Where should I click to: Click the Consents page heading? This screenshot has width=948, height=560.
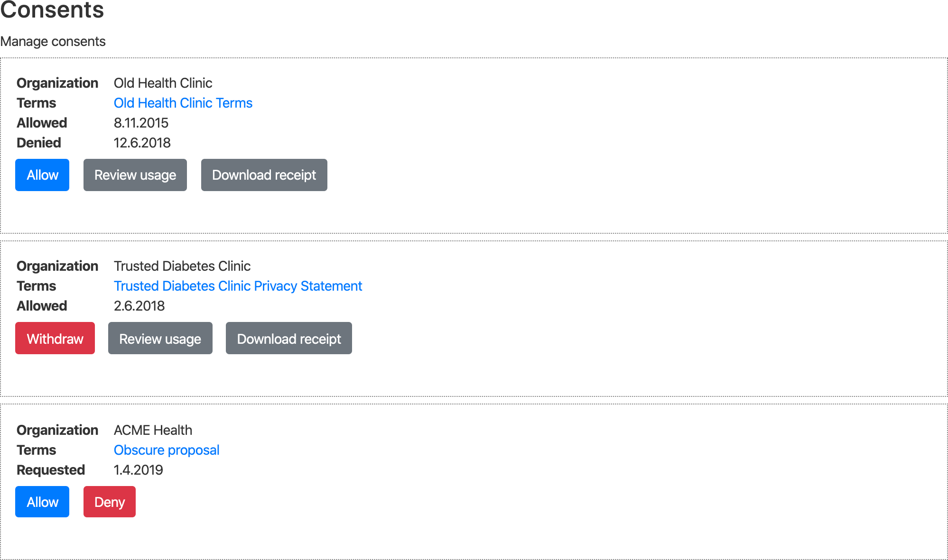pyautogui.click(x=52, y=9)
